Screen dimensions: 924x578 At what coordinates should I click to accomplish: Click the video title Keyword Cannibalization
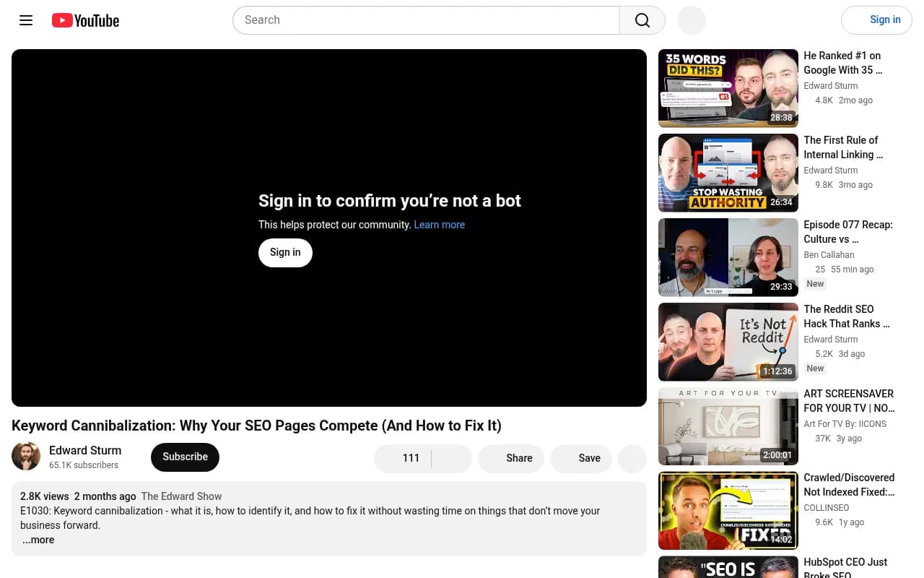pos(256,426)
